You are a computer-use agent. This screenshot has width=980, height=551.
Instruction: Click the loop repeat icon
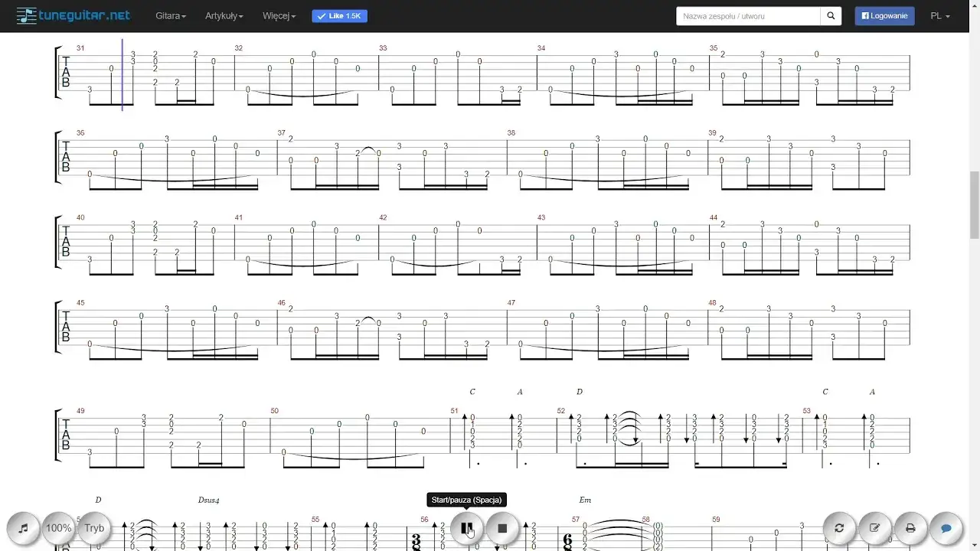click(x=839, y=528)
